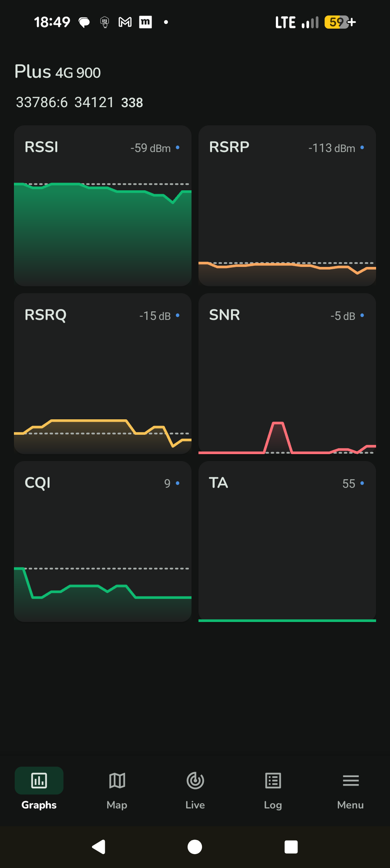Image resolution: width=390 pixels, height=868 pixels.
Task: Tap the Gmail notification icon in status bar
Action: tap(125, 22)
